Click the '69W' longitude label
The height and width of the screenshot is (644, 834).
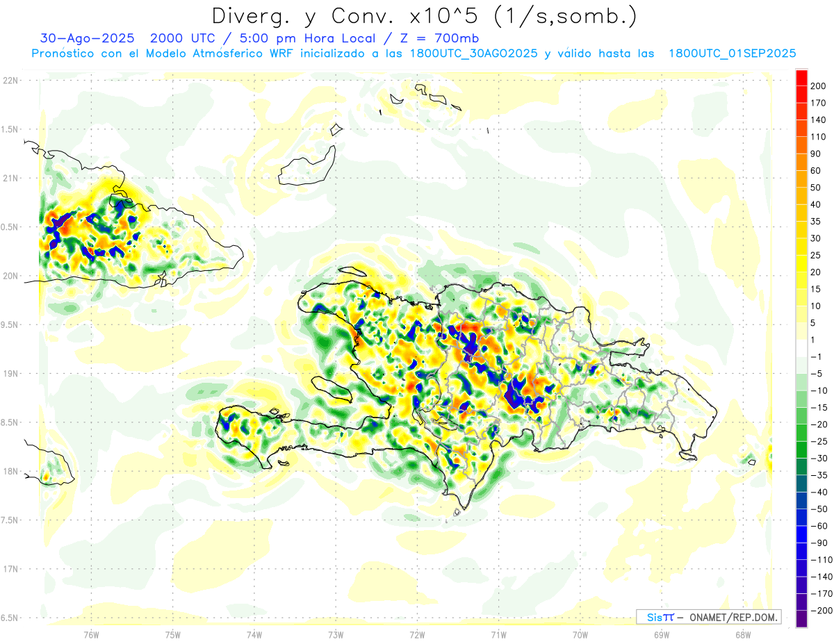(662, 634)
